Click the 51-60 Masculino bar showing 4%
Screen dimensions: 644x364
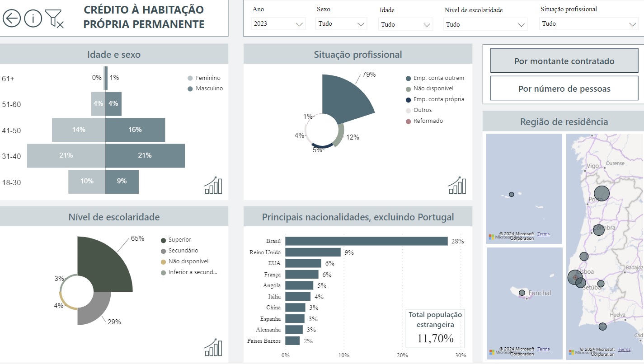point(113,104)
